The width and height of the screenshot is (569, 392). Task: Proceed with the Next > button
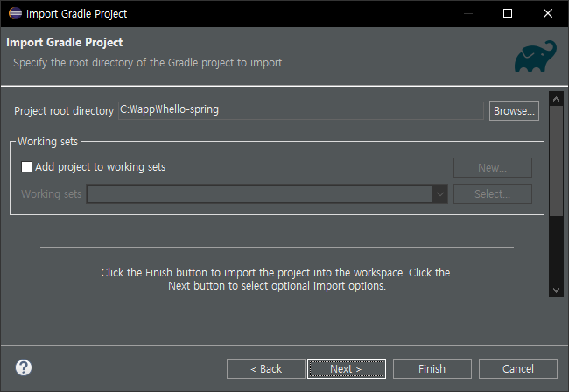346,368
